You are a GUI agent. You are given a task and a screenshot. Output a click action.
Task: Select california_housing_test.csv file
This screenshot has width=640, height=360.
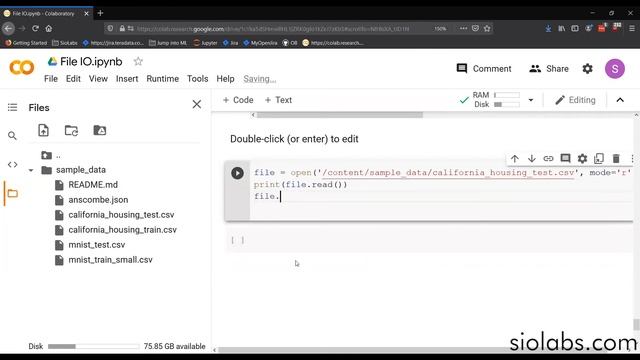(121, 215)
